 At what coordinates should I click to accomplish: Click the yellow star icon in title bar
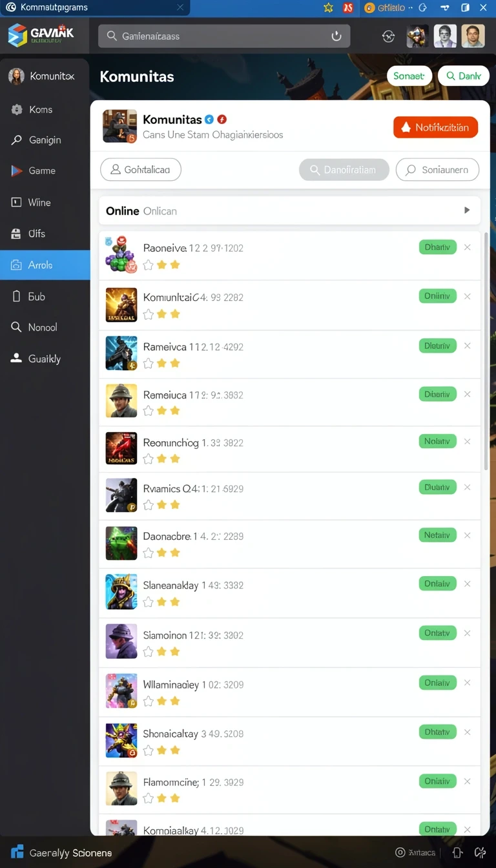[x=329, y=8]
